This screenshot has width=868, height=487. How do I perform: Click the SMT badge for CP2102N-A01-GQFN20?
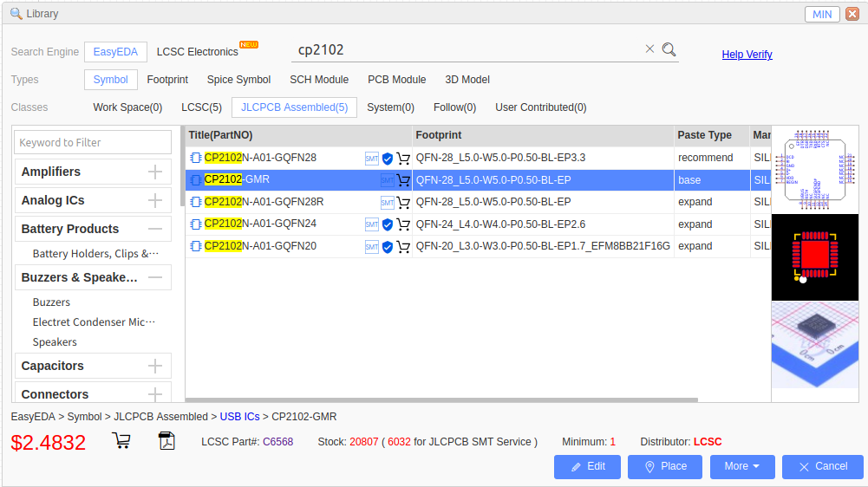pos(371,247)
